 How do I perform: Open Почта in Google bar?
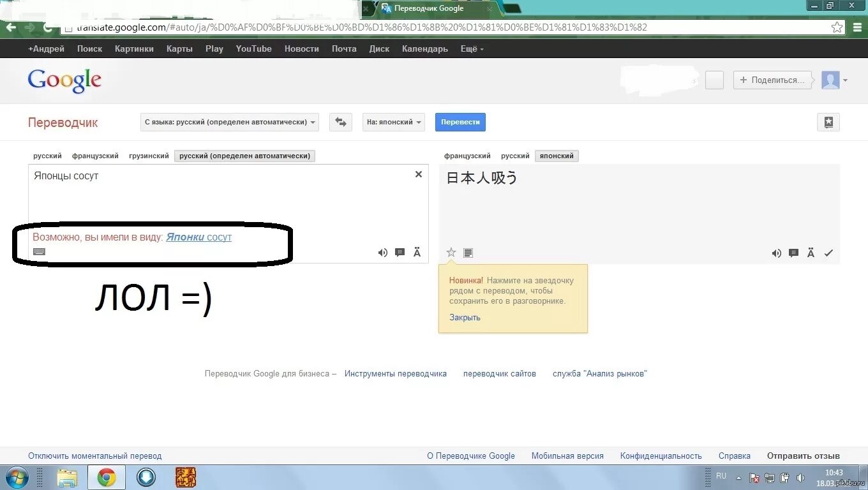[344, 48]
